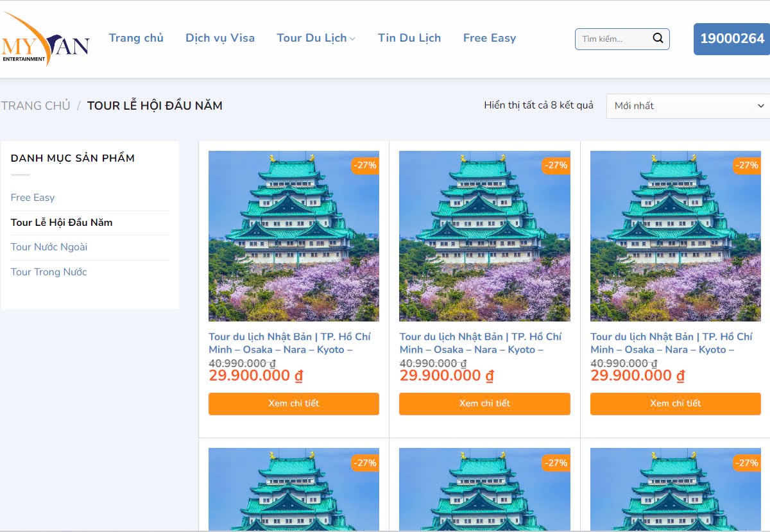Open the first product's castle thumbnail in top row
The width and height of the screenshot is (770, 532).
tap(294, 236)
